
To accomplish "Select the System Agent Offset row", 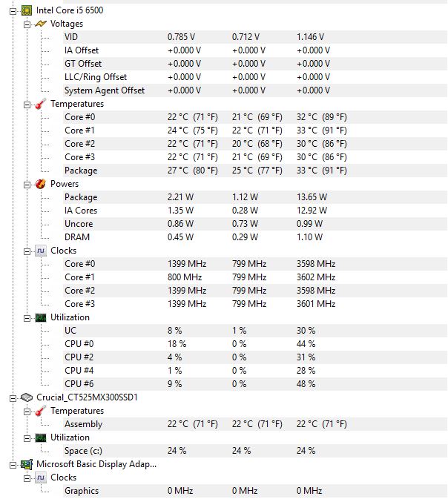I will pyautogui.click(x=255, y=90).
